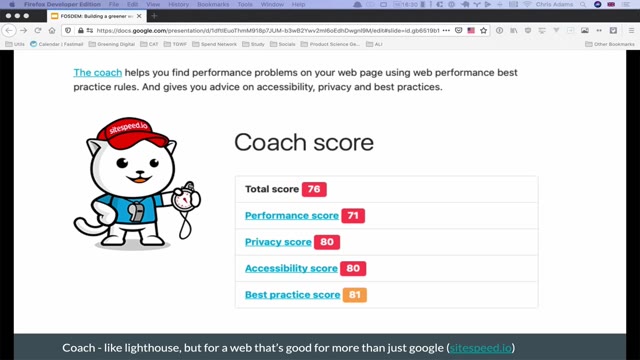Screen dimensions: 640x360
Task: Open the CAT bookmarks folder
Action: [x=149, y=44]
